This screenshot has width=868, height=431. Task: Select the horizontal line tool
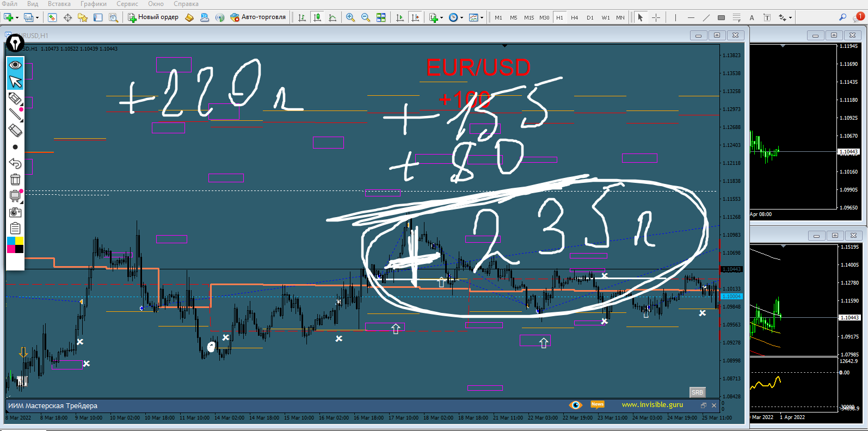(691, 17)
